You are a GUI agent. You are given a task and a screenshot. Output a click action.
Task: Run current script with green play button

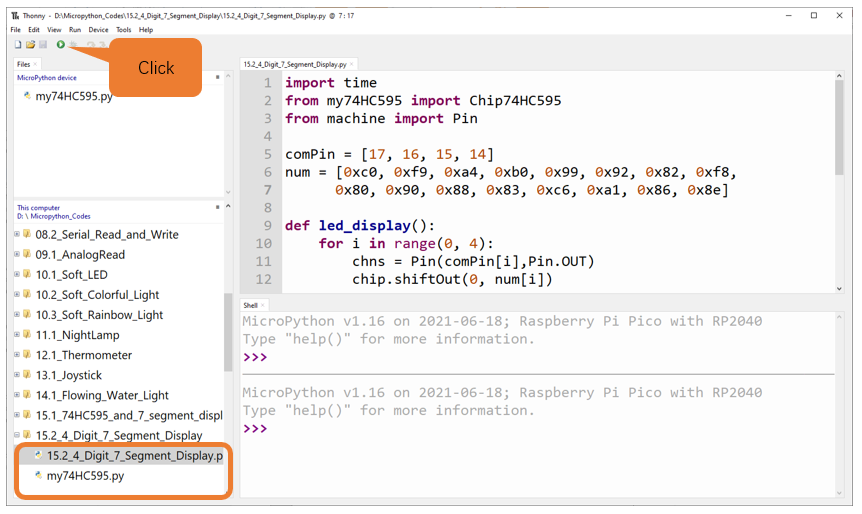60,45
